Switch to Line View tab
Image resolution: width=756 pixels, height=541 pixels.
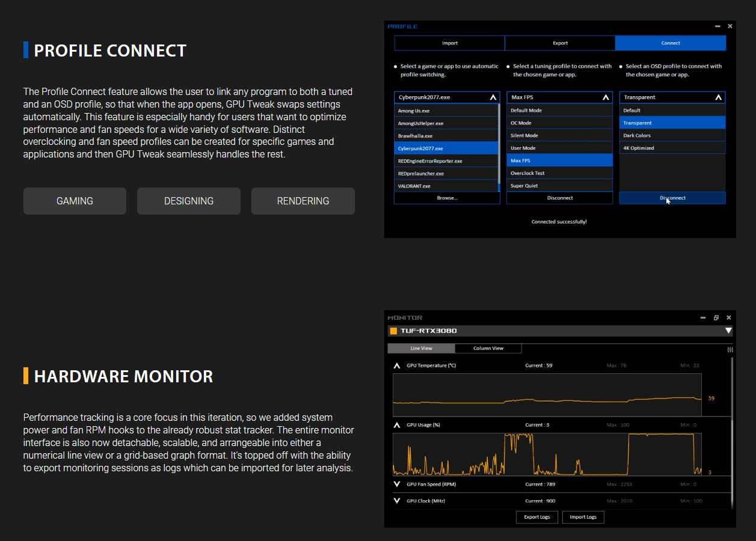421,349
